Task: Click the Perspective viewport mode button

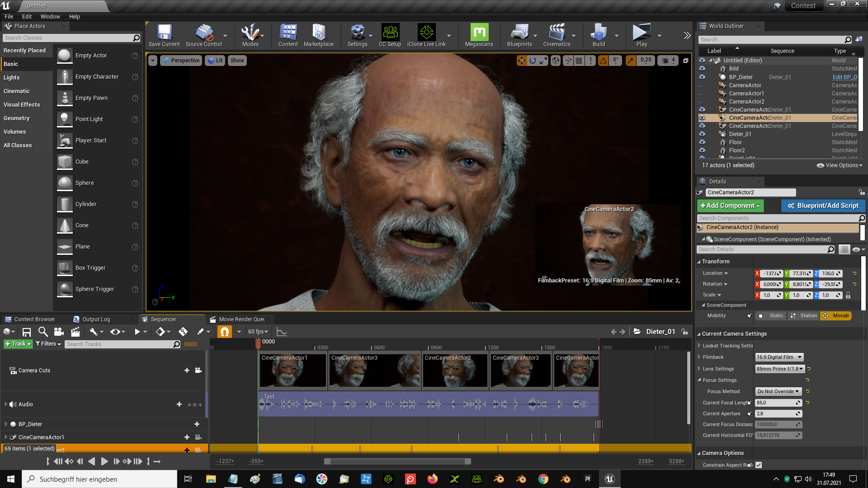Action: [180, 60]
